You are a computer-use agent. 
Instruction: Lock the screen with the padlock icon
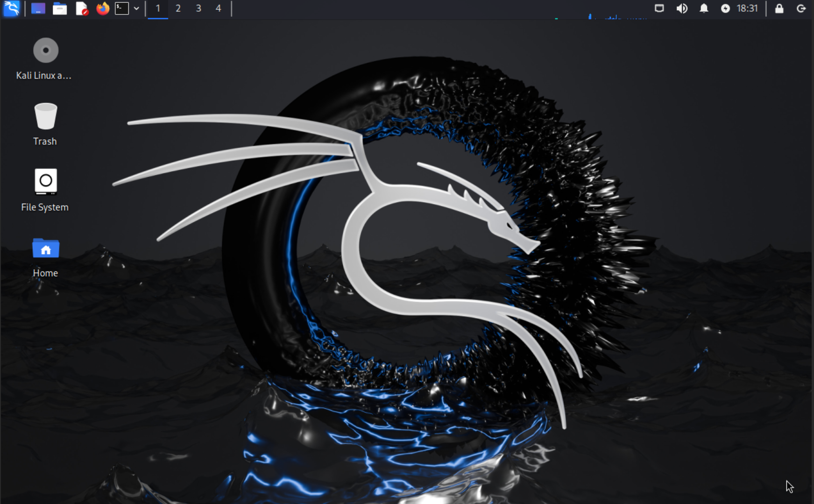pyautogui.click(x=779, y=8)
